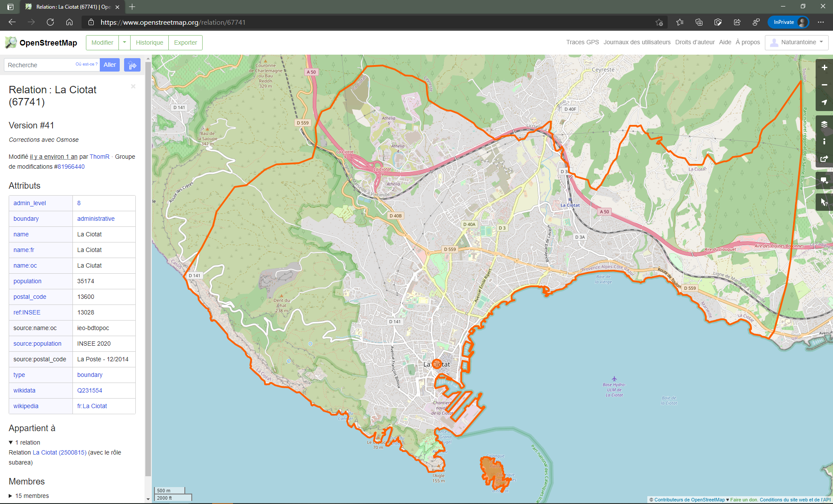This screenshot has height=504, width=833.
Task: Expand the '15 membres' list
Action: [x=11, y=496]
